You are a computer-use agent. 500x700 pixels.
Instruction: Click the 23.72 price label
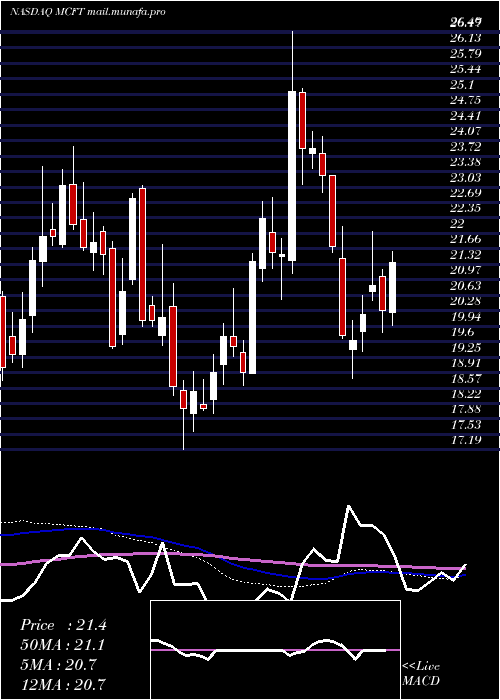pos(466,146)
